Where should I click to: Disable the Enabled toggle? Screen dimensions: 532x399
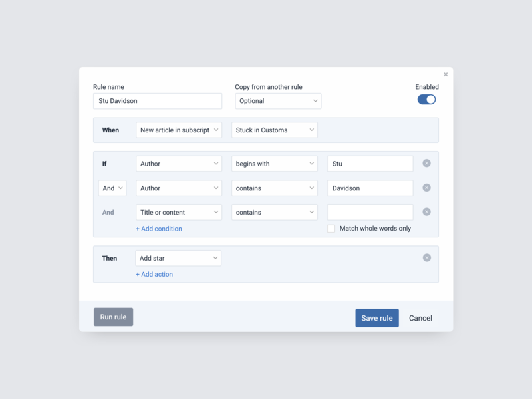[x=425, y=98]
